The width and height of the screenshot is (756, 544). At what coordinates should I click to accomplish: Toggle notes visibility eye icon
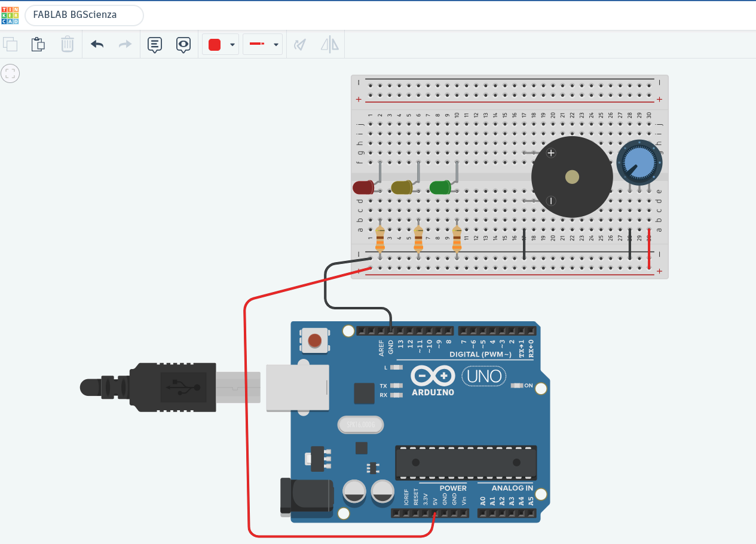(x=183, y=45)
